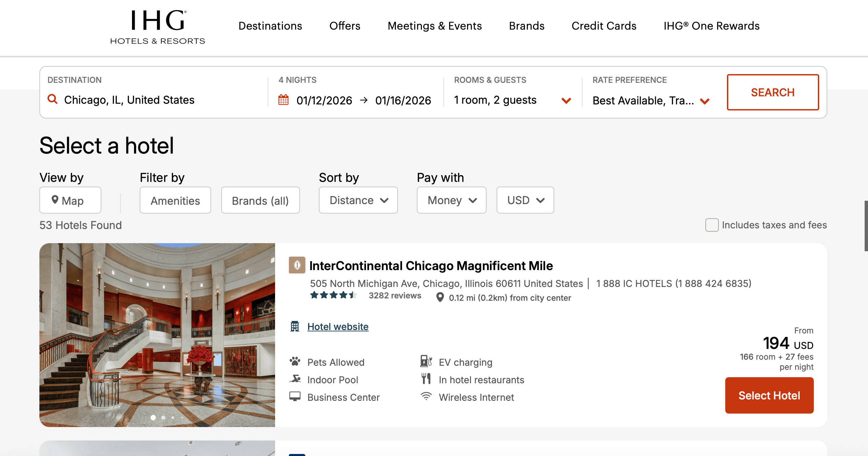Click the EV charging station icon
The height and width of the screenshot is (456, 868).
click(x=426, y=361)
